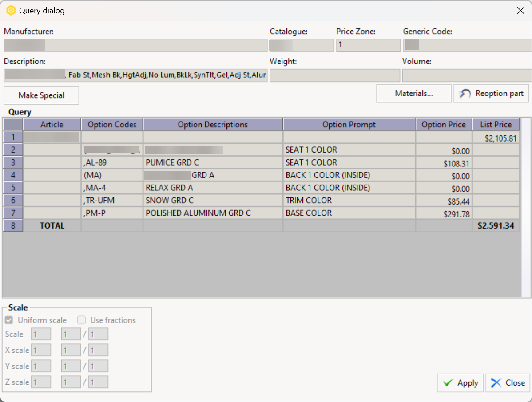
Task: Click the POLISHED ALUMINUM GRD C cell
Action: click(x=213, y=213)
